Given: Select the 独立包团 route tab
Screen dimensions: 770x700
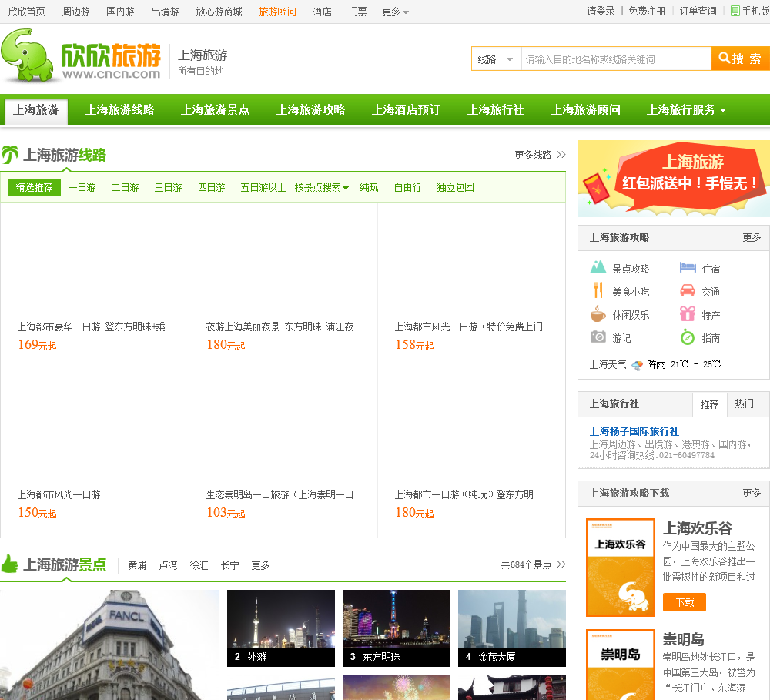Looking at the screenshot, I should pos(455,187).
